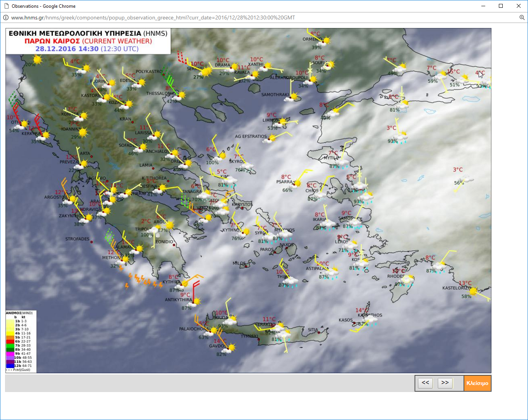528x420 pixels.
Task: Click the weather icon at Thessaloniki station
Action: pos(180,96)
